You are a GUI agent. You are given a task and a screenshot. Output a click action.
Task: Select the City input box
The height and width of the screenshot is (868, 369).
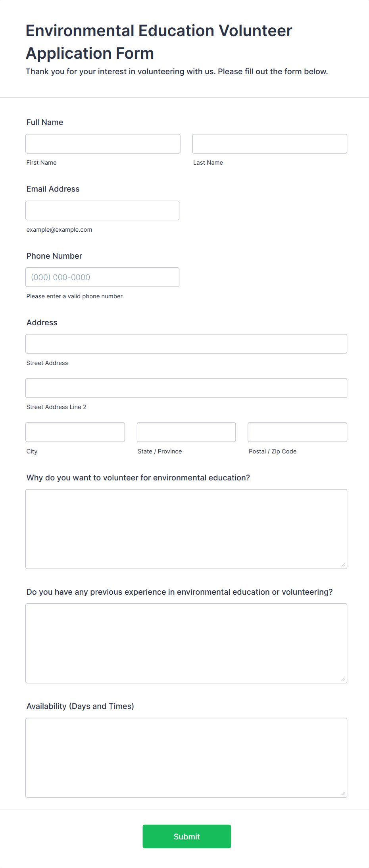(x=75, y=432)
